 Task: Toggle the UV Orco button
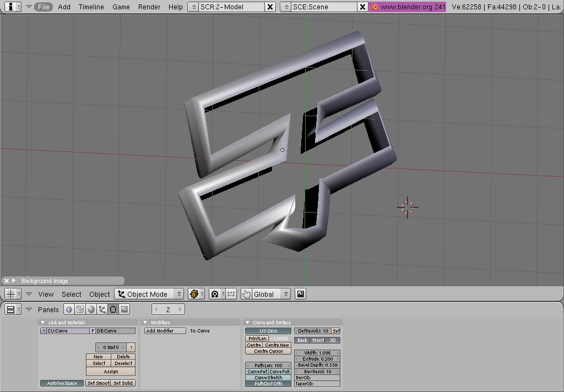[268, 331]
